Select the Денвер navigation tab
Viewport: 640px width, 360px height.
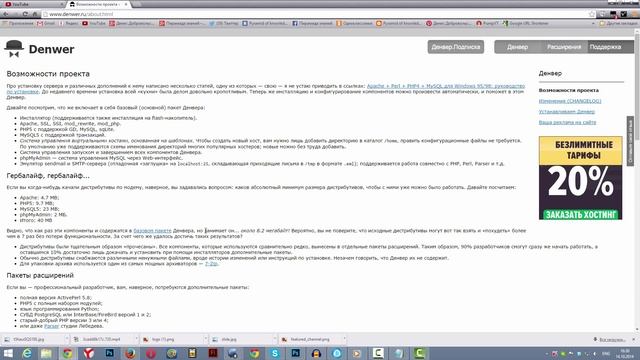tap(517, 47)
